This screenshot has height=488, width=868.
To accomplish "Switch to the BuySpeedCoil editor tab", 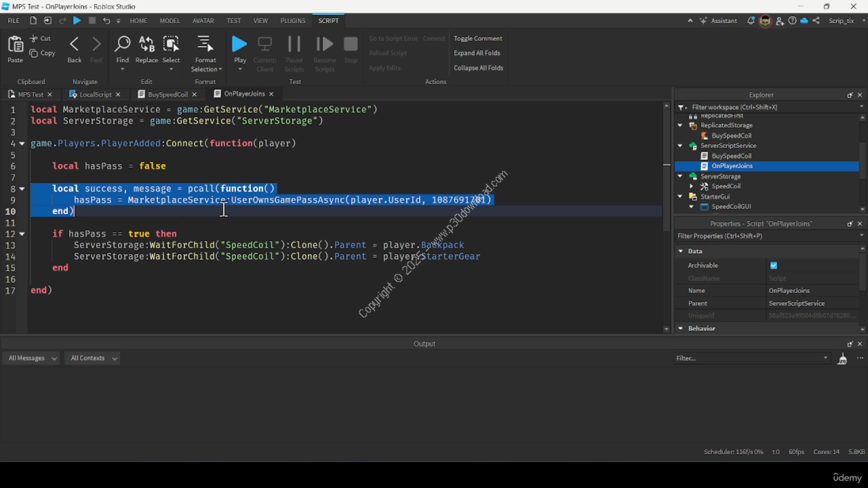I will coord(167,94).
